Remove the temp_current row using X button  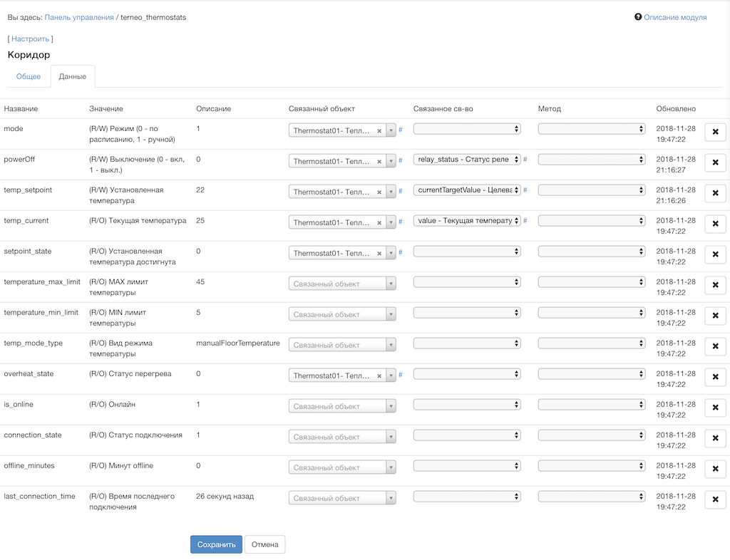[715, 224]
